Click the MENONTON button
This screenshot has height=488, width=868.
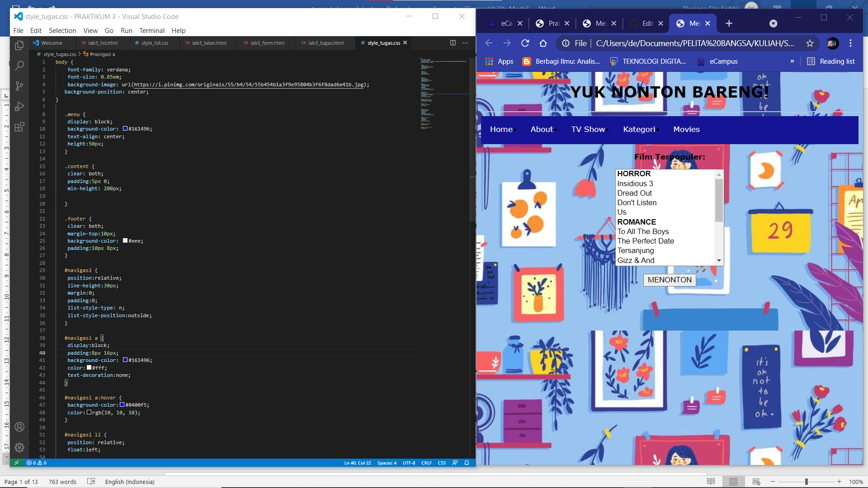pyautogui.click(x=670, y=280)
